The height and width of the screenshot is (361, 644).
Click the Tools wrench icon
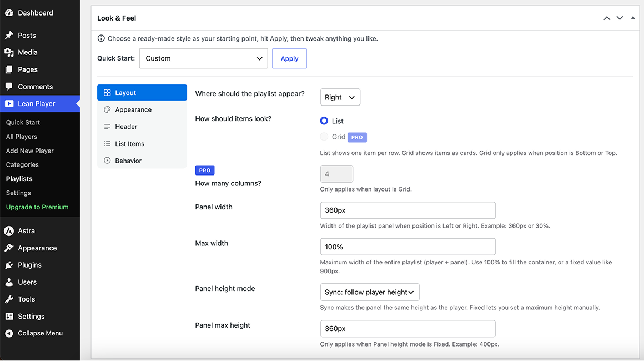pos(9,299)
